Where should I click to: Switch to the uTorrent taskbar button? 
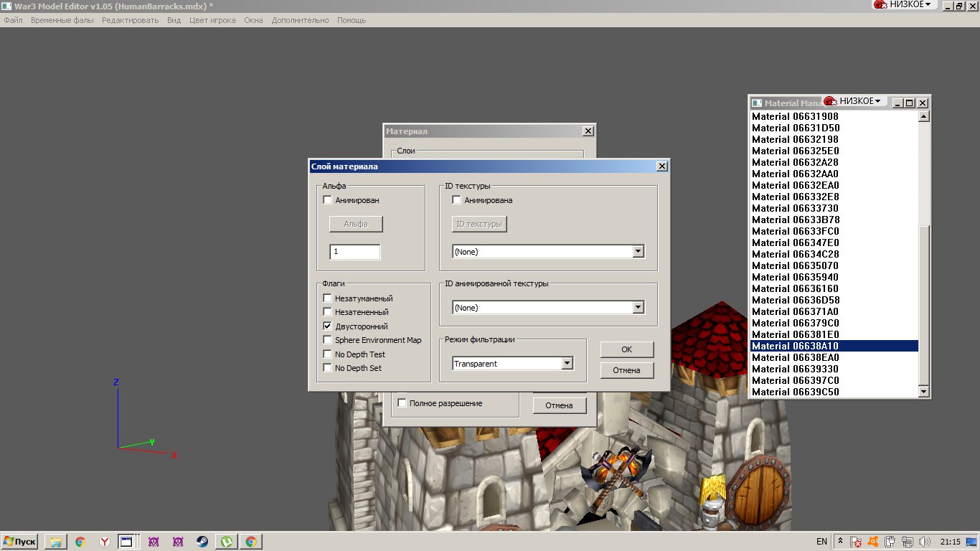tap(227, 542)
